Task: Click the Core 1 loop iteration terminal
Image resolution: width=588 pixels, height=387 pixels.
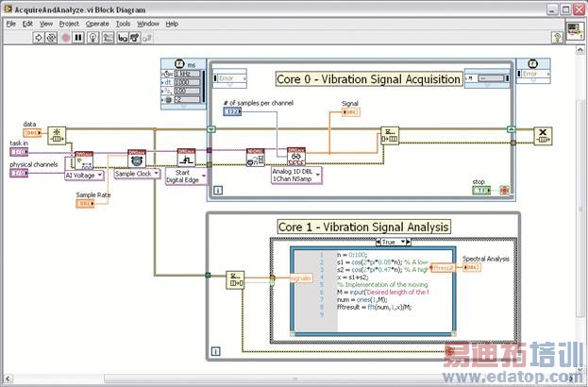Action: click(x=215, y=351)
